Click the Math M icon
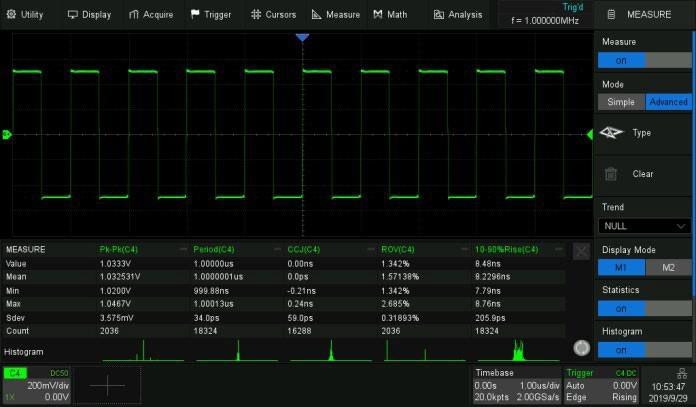This screenshot has height=407, width=696. [378, 15]
